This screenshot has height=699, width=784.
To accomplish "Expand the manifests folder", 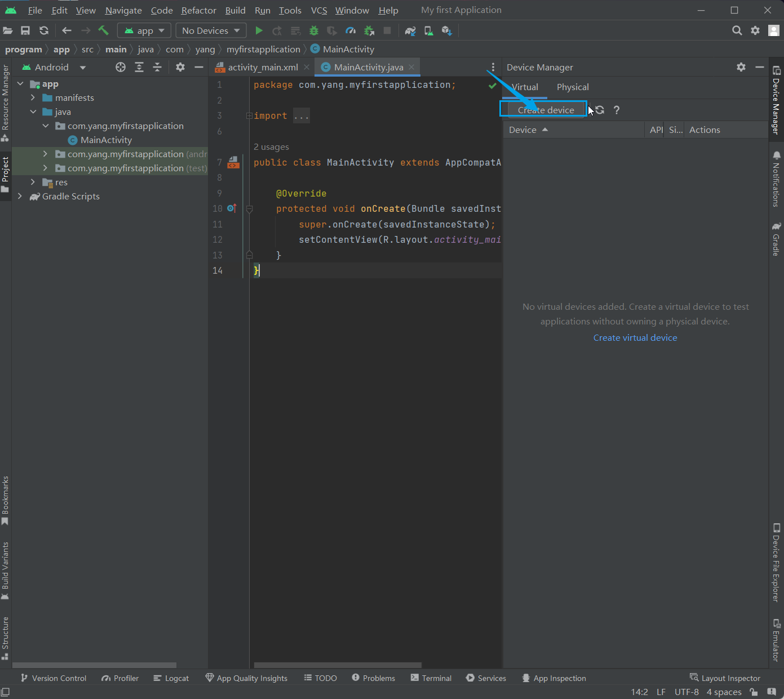I will [33, 97].
